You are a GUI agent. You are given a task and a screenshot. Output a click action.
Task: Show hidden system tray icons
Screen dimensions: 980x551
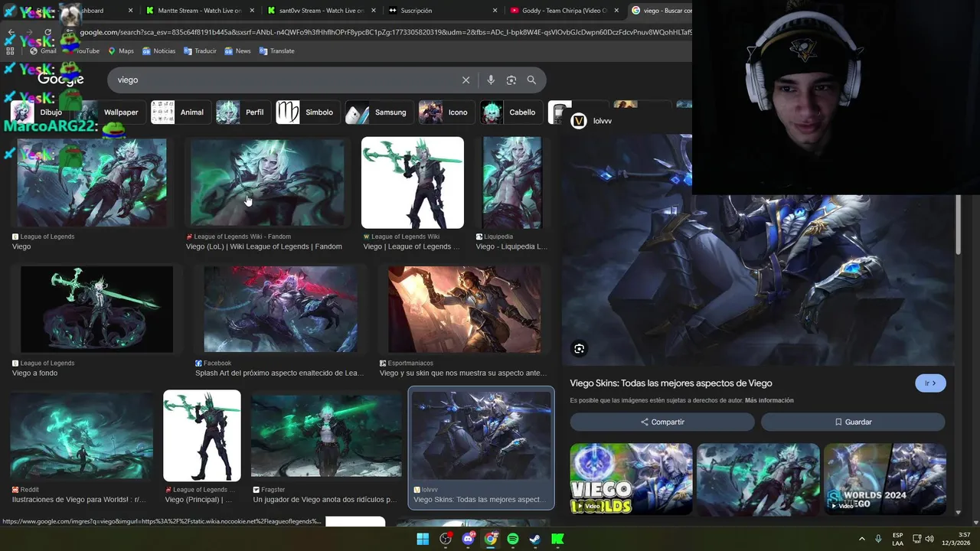(861, 539)
